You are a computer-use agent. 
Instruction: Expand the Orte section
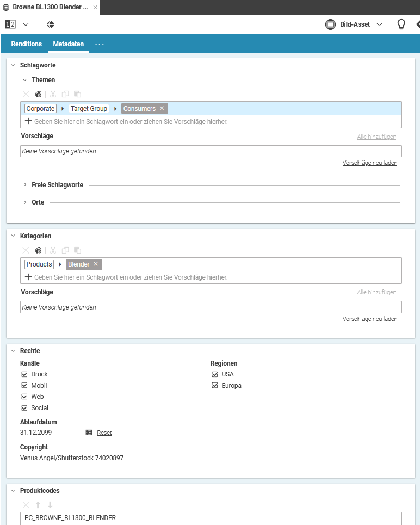coord(25,202)
